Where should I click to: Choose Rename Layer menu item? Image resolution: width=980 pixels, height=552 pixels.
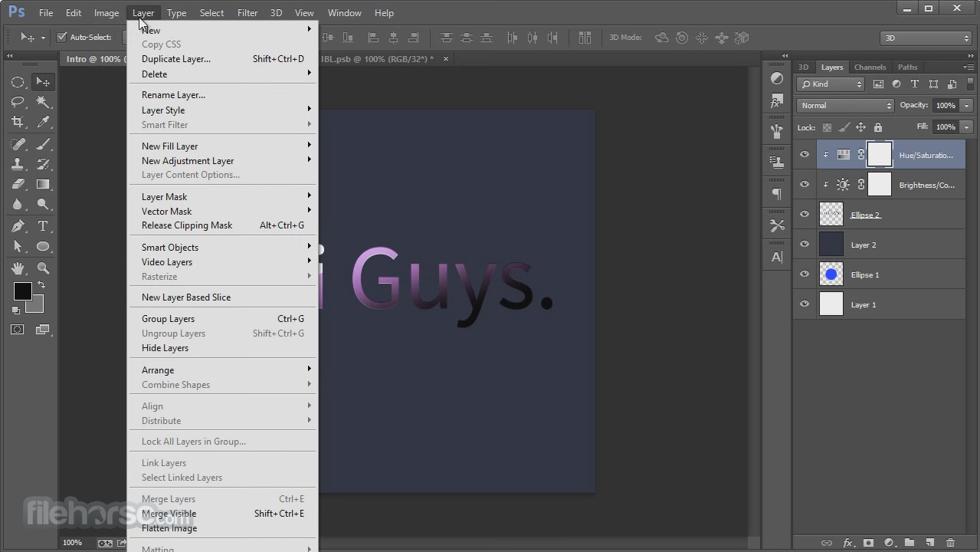pyautogui.click(x=222, y=95)
